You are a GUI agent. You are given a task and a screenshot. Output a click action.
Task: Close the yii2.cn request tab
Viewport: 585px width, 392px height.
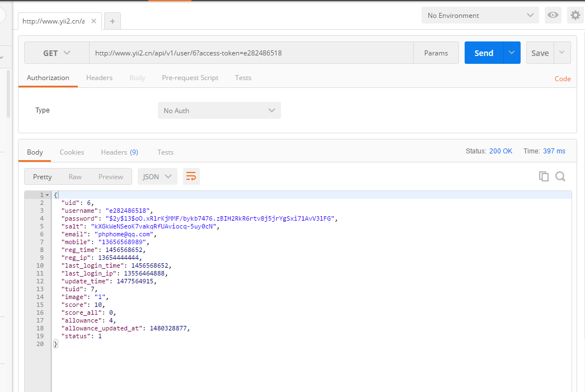(93, 21)
